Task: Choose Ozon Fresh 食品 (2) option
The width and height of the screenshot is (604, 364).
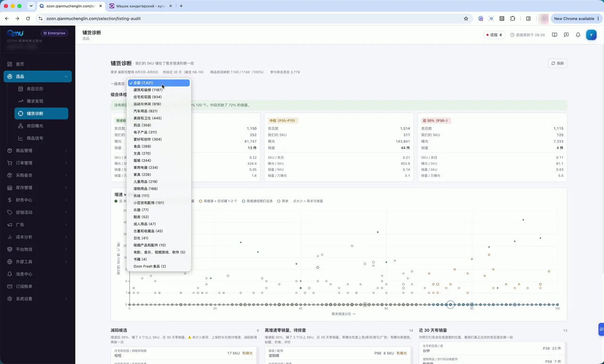Action: point(159,266)
